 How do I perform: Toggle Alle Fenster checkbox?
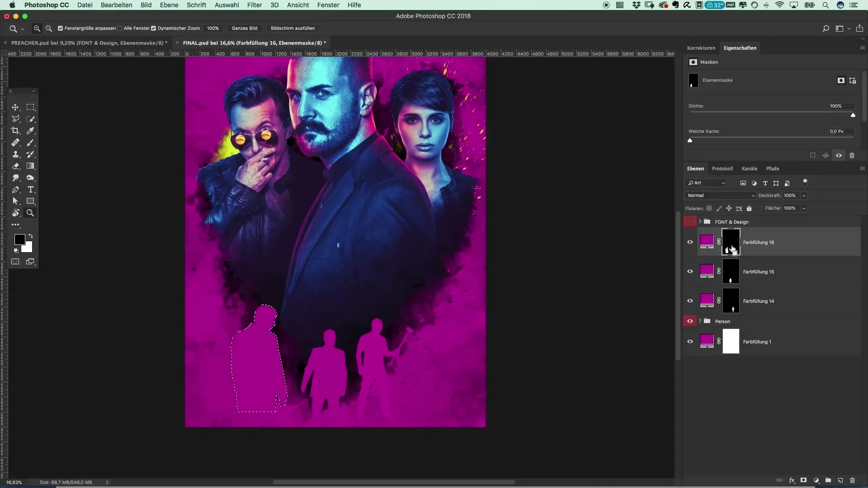[120, 28]
